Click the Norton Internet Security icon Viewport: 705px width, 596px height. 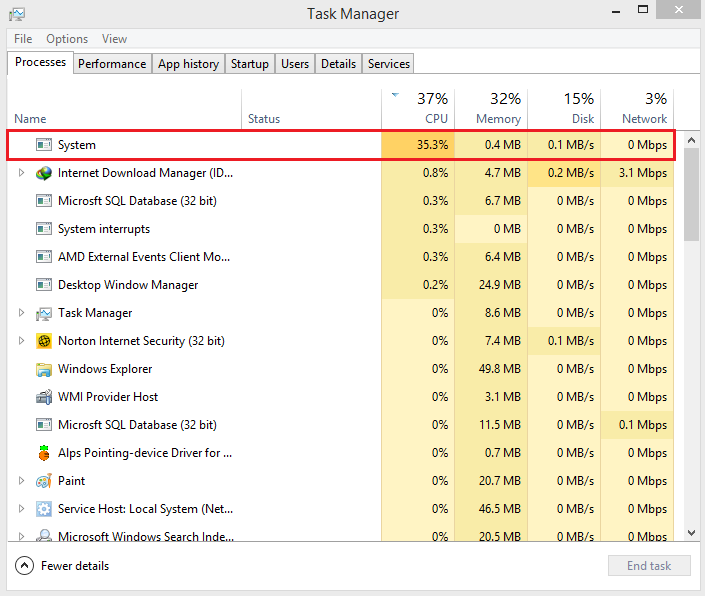tap(44, 341)
